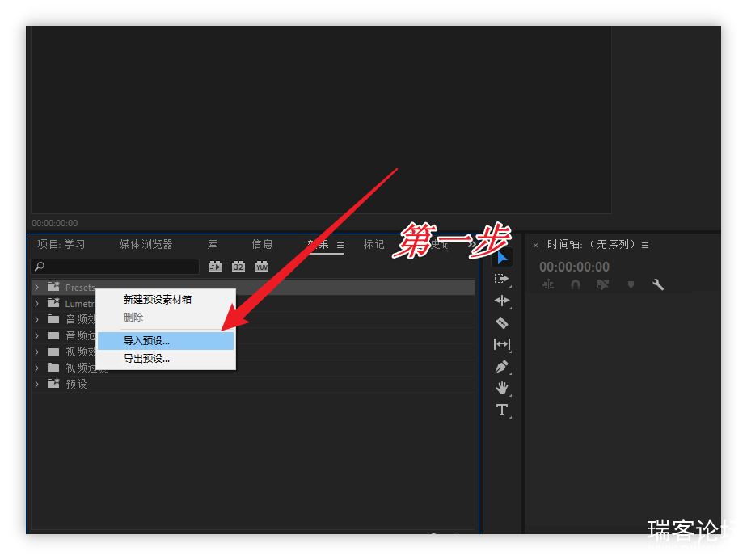Select the Pen tool
Screen dimensions: 747x560
502,367
